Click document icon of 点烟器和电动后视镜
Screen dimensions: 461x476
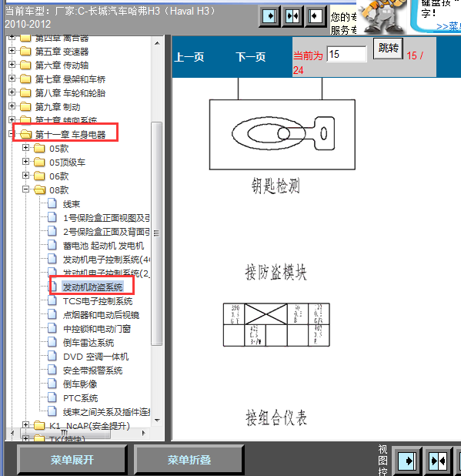(x=52, y=314)
